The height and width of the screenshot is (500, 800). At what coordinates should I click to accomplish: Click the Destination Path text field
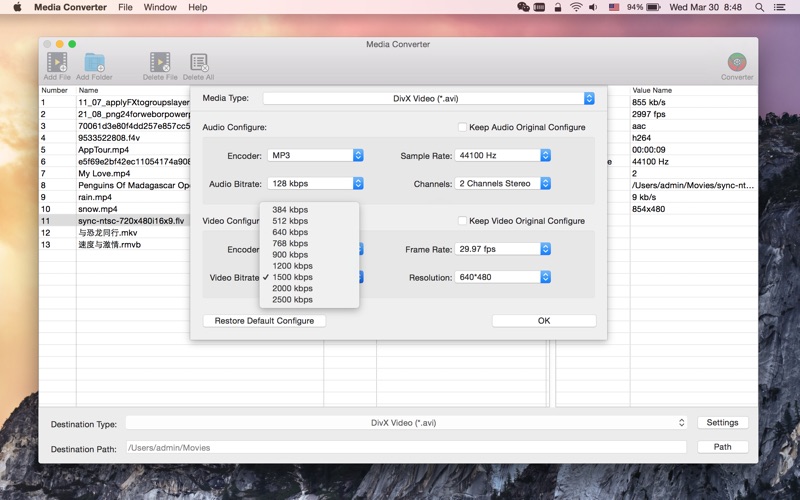click(406, 447)
